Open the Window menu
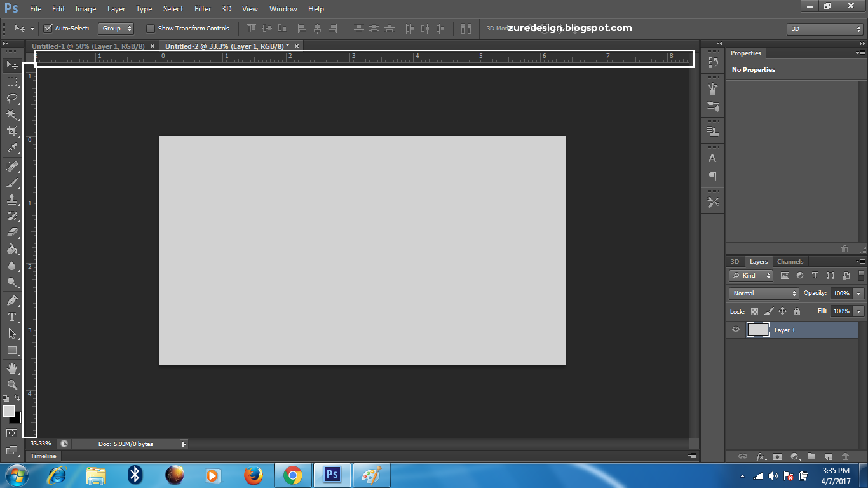Image resolution: width=868 pixels, height=488 pixels. [283, 9]
